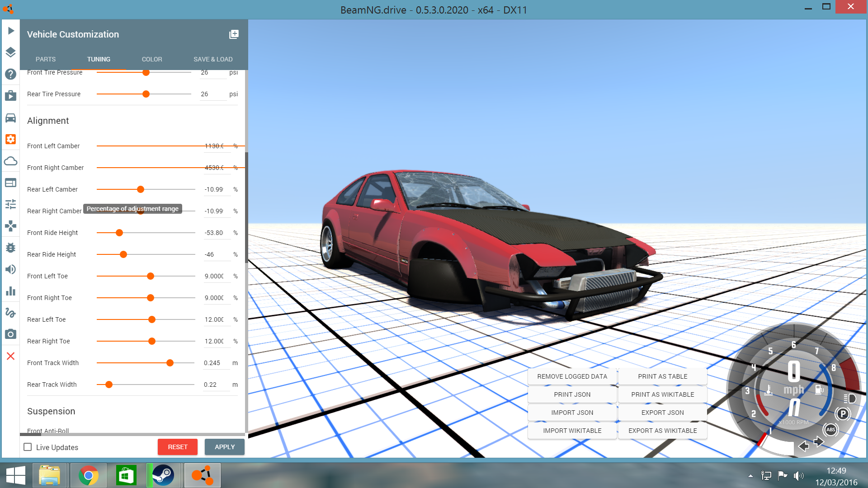Screen dimensions: 868x488
Task: Open the debug bug icon
Action: [11, 248]
